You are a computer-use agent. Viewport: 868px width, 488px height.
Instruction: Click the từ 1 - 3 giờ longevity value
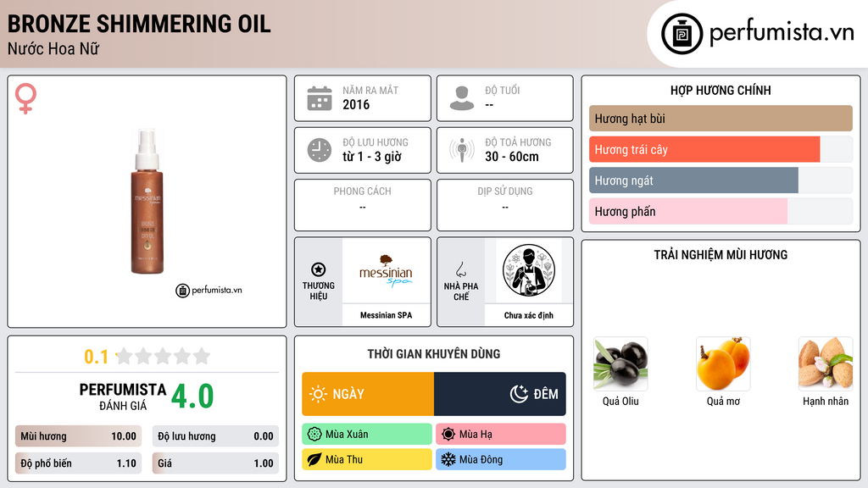tap(372, 157)
